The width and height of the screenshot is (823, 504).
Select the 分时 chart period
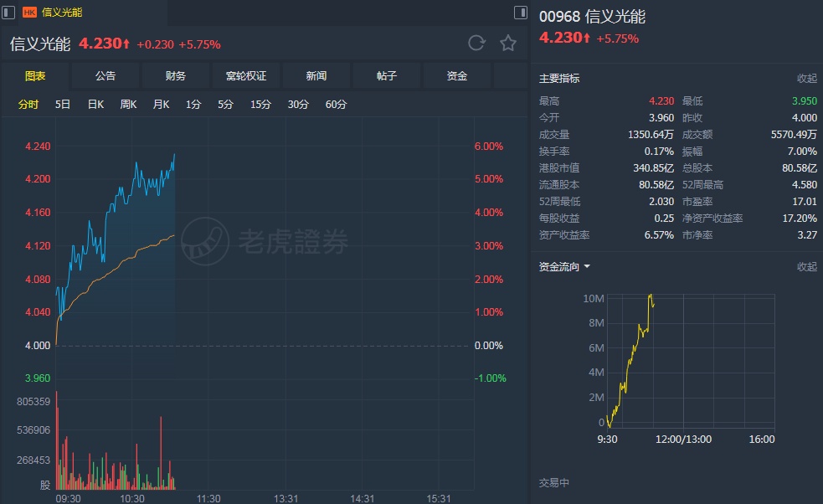coord(28,105)
